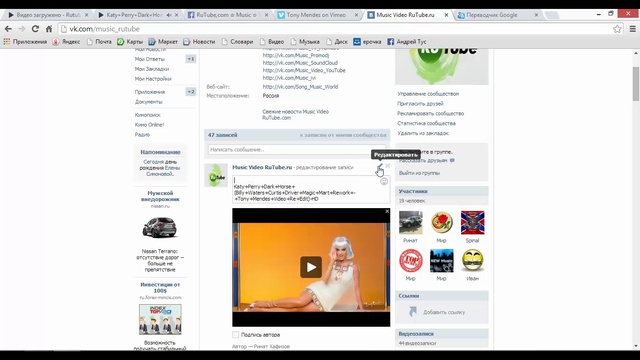Image resolution: width=640 pixels, height=360 pixels.
Task: Open the Новости bookmark
Action: click(199, 42)
